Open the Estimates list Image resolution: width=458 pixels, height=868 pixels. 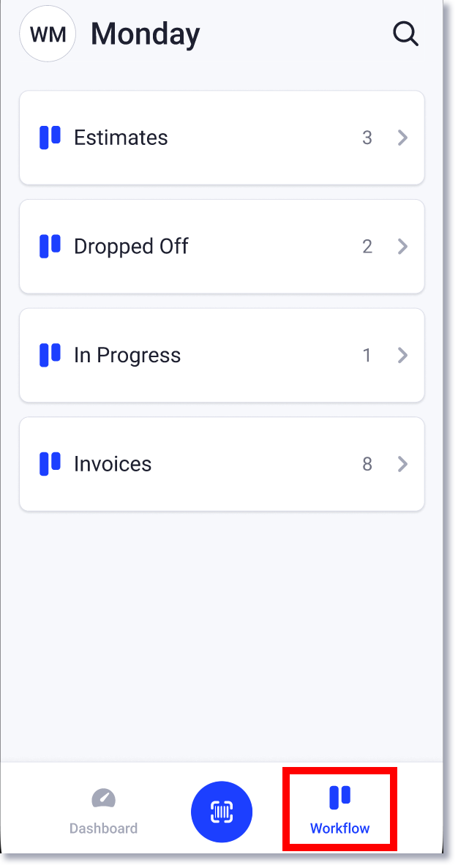coord(222,138)
